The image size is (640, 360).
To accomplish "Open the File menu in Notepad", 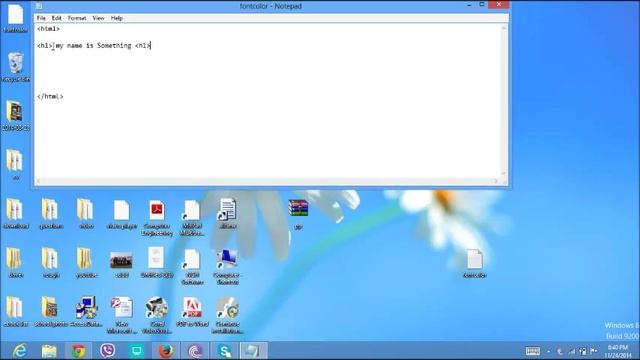I will tap(41, 18).
